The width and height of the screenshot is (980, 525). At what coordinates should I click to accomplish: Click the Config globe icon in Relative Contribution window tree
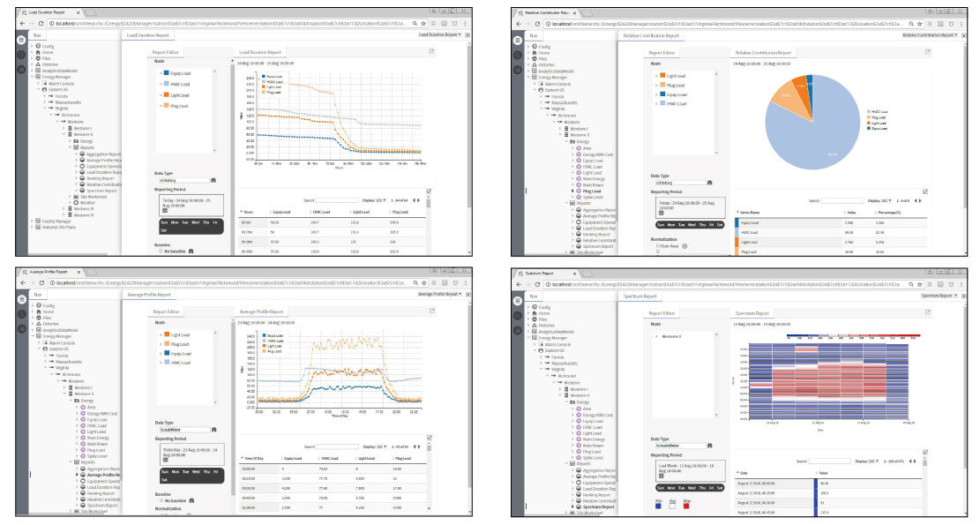tap(535, 46)
